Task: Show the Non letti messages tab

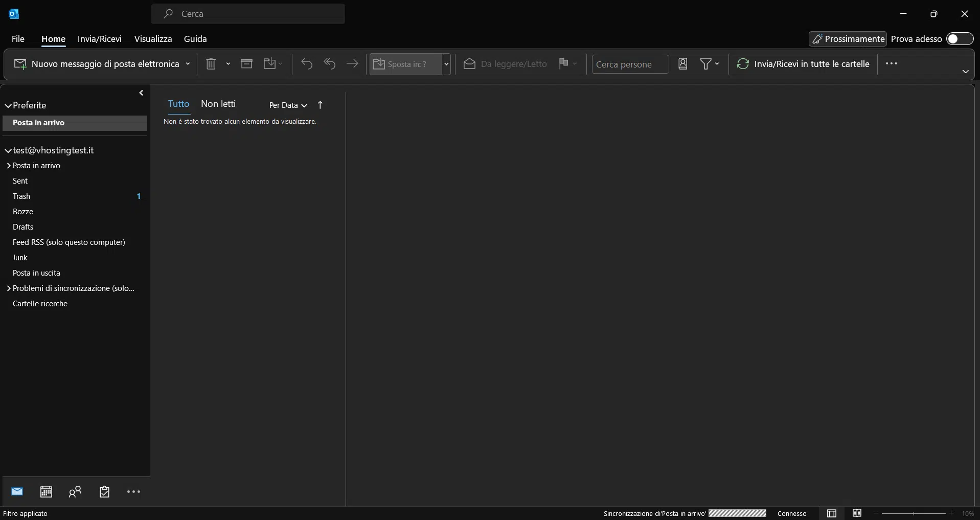Action: pyautogui.click(x=218, y=104)
